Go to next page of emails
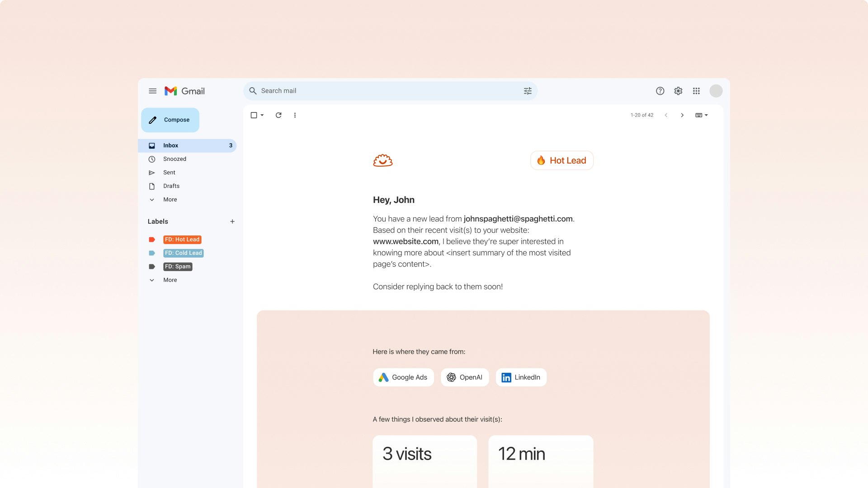Image resolution: width=868 pixels, height=488 pixels. pyautogui.click(x=682, y=115)
